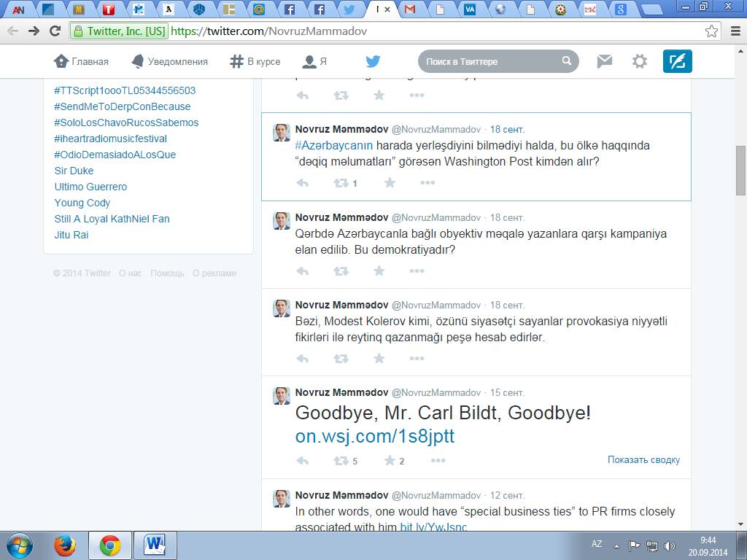
Task: Open the Chrome hamburger menu
Action: coord(735,31)
